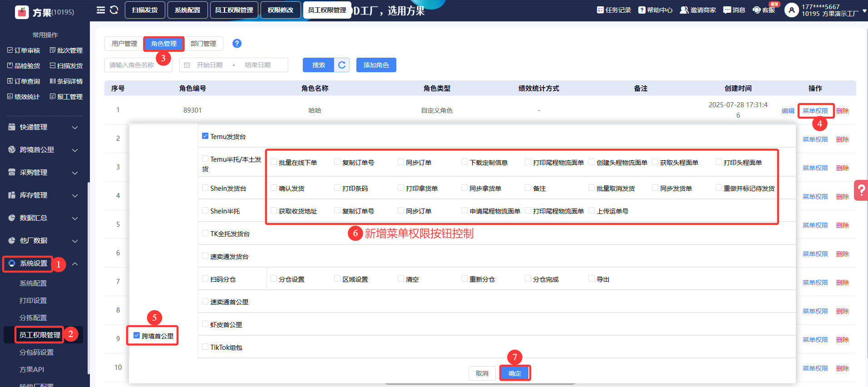Enable the 批量在线下单 checkbox

pyautogui.click(x=274, y=162)
